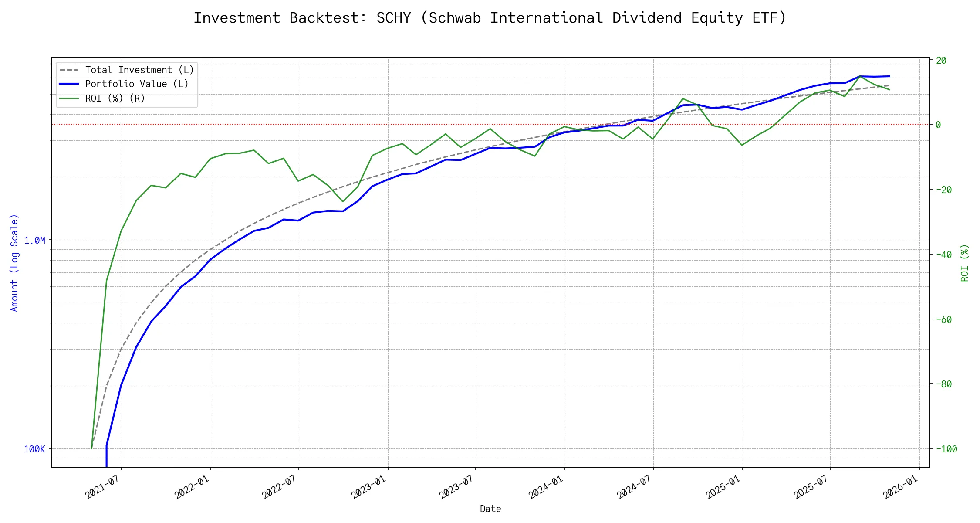Screen dimensions: 980x523
Task: Click the 1.0M left axis label
Action: point(34,240)
